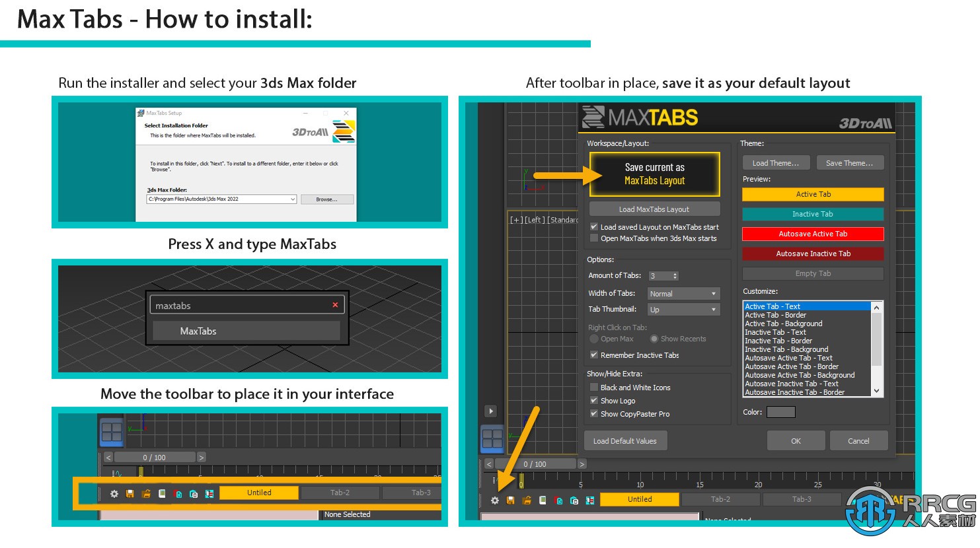Click 'Load MaxTabs Layout' button
Image resolution: width=980 pixels, height=548 pixels.
coord(654,209)
